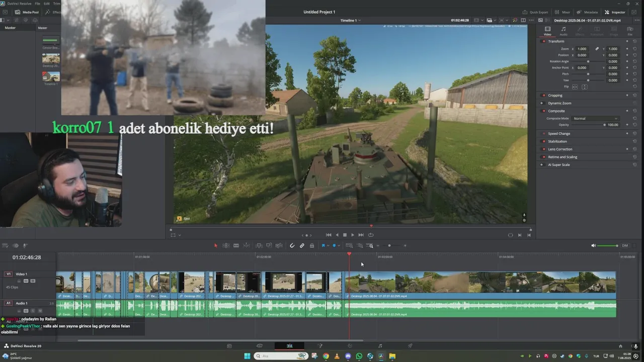This screenshot has width=644, height=362.
Task: Click the DIM audio button
Action: click(x=625, y=245)
